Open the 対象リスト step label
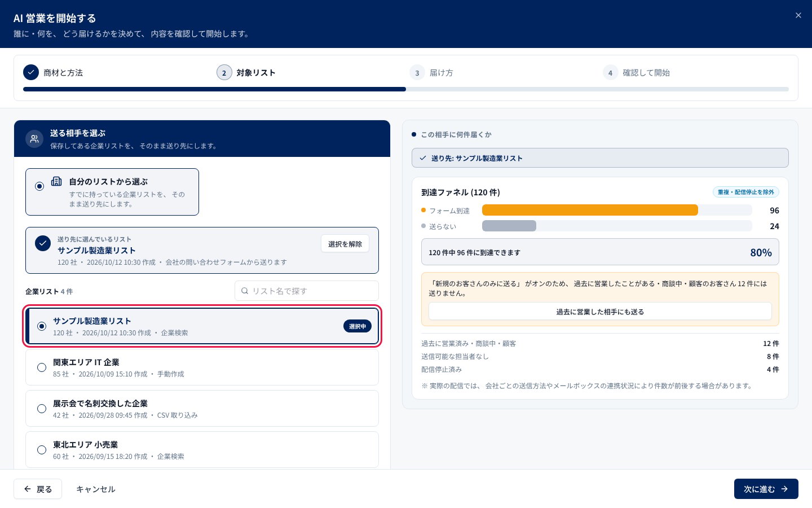The width and height of the screenshot is (812, 508). 256,73
